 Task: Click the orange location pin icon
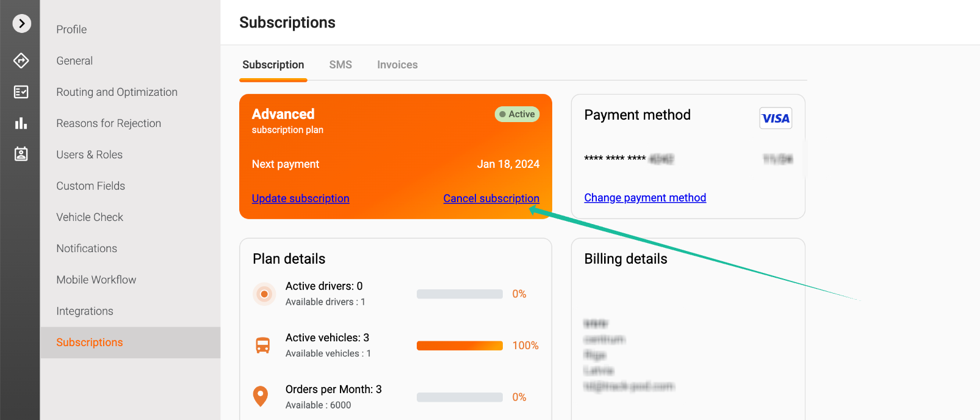click(261, 396)
